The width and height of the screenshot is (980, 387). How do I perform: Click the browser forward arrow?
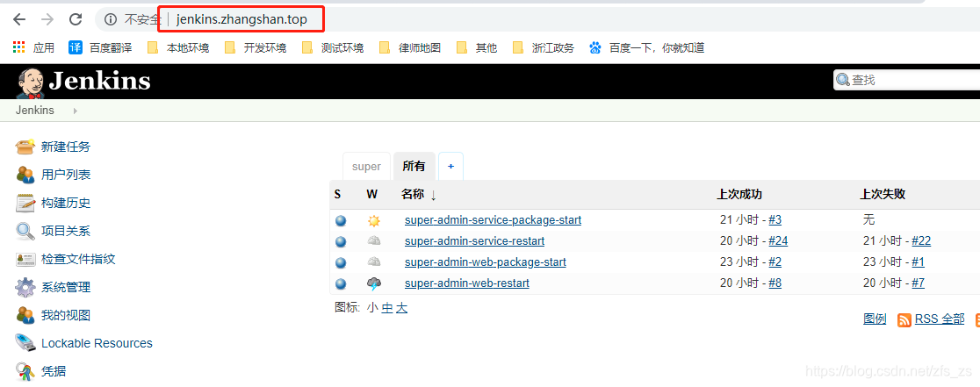coord(47,19)
